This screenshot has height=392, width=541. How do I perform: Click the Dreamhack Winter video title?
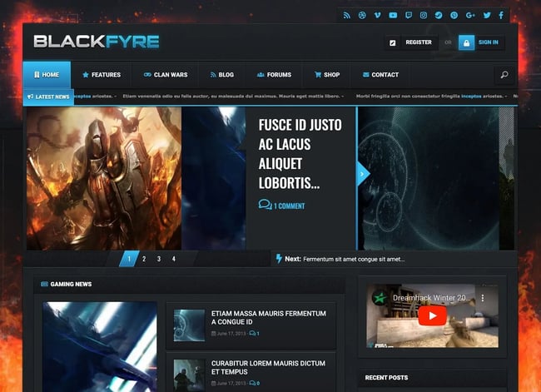430,298
